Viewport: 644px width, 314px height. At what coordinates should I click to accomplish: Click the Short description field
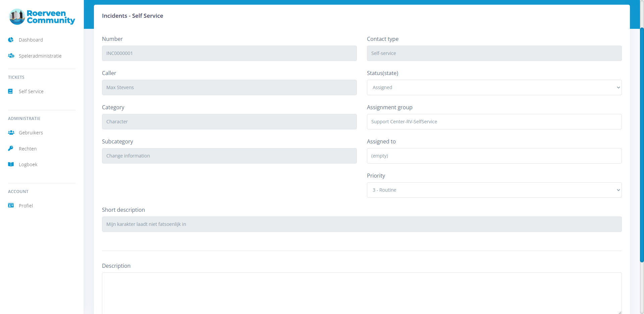pos(362,224)
